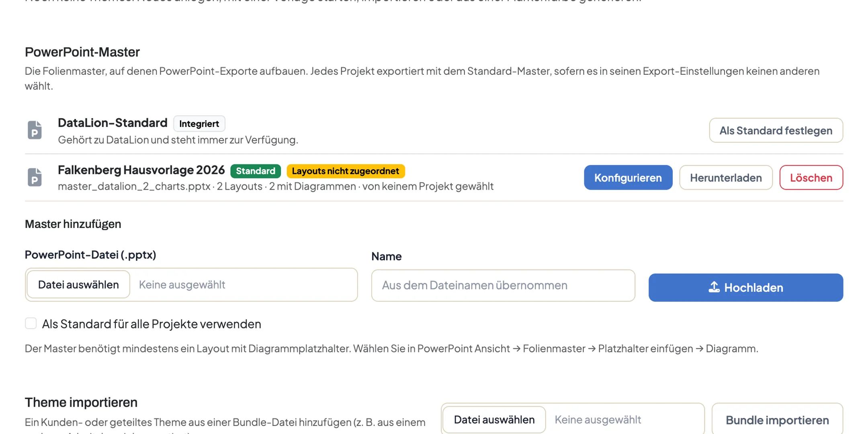Image resolution: width=868 pixels, height=434 pixels.
Task: Focus the Name input field
Action: click(x=503, y=285)
